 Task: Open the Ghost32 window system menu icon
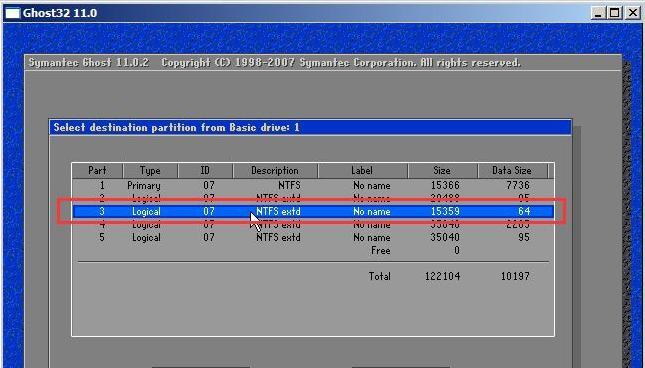(x=12, y=13)
